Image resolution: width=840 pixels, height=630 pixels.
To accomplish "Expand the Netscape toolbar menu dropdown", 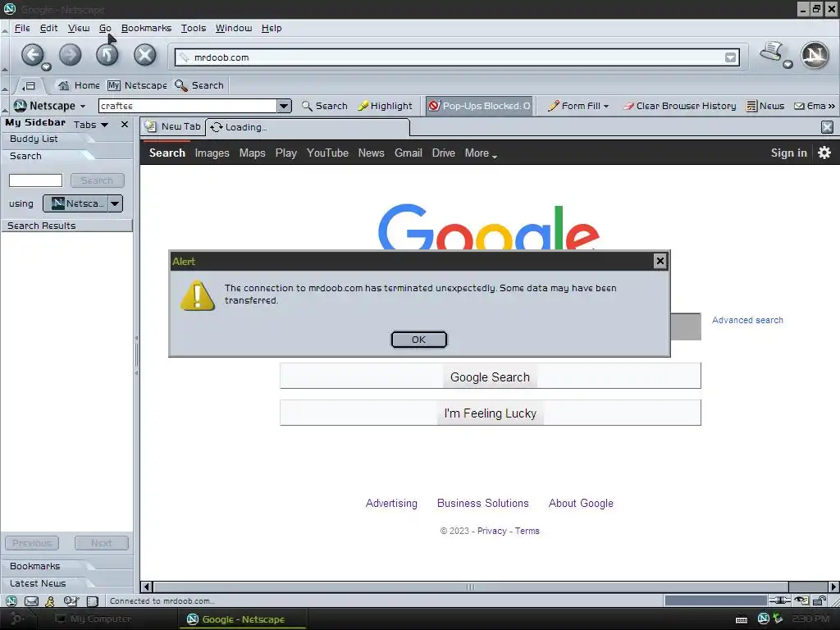I will (83, 106).
